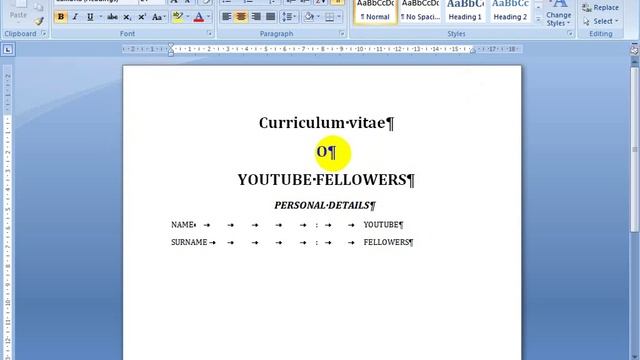Click the Copy icon in Clipboard
The height and width of the screenshot is (360, 640).
[39, 7]
